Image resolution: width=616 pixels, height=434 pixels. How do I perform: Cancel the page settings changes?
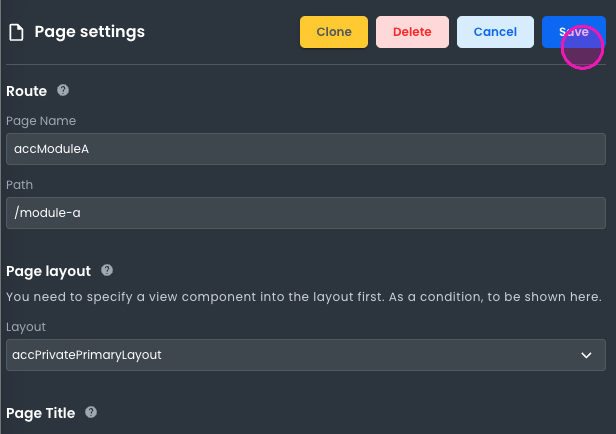(495, 32)
